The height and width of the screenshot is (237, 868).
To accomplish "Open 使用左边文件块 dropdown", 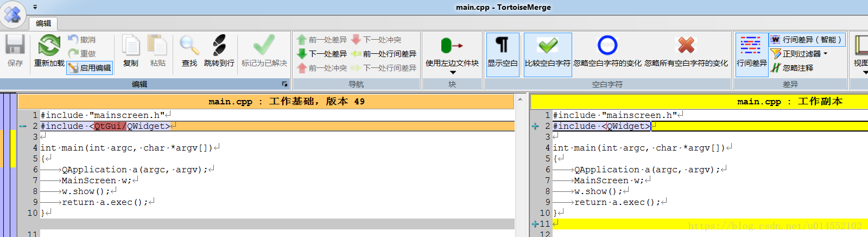I will [452, 54].
